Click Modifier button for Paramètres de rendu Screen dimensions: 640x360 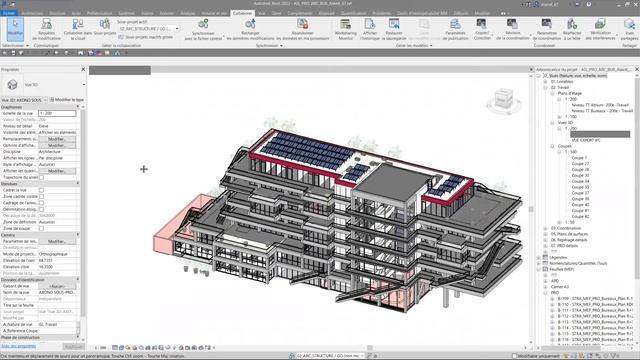click(x=57, y=241)
